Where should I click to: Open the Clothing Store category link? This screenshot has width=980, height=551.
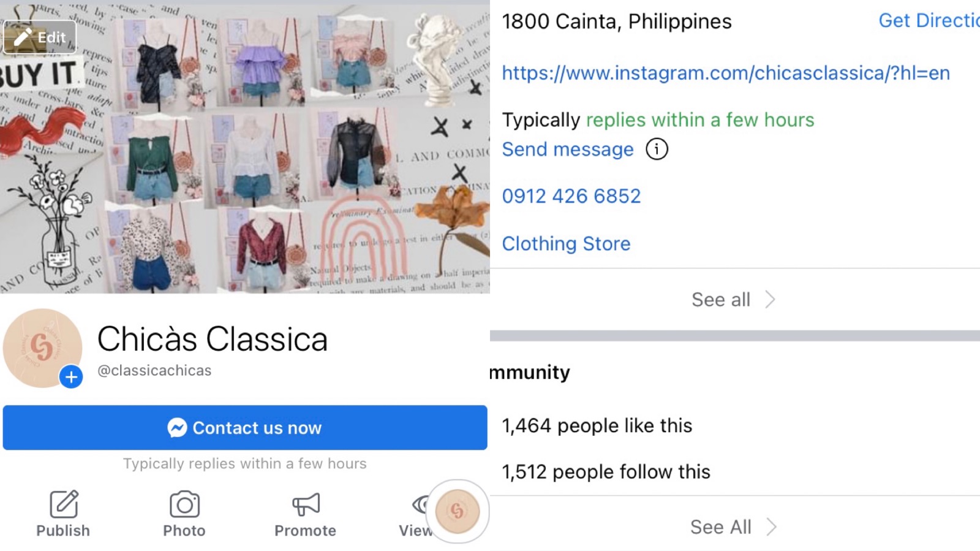tap(566, 243)
